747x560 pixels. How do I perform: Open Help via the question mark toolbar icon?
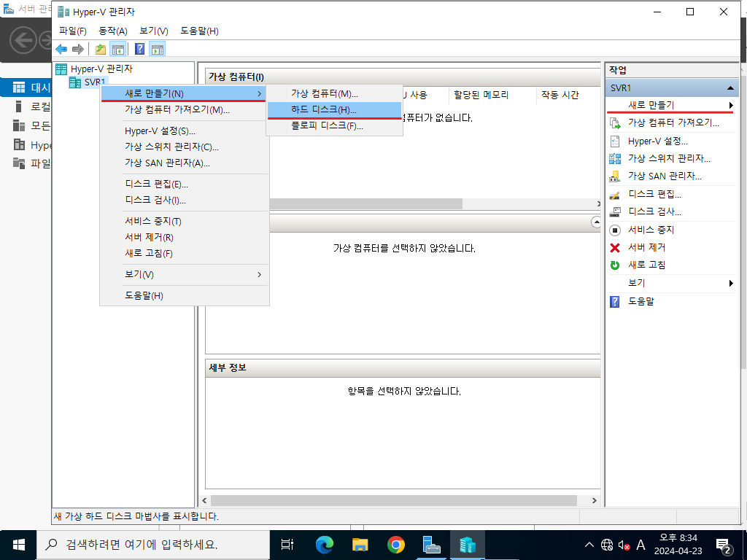pyautogui.click(x=139, y=49)
